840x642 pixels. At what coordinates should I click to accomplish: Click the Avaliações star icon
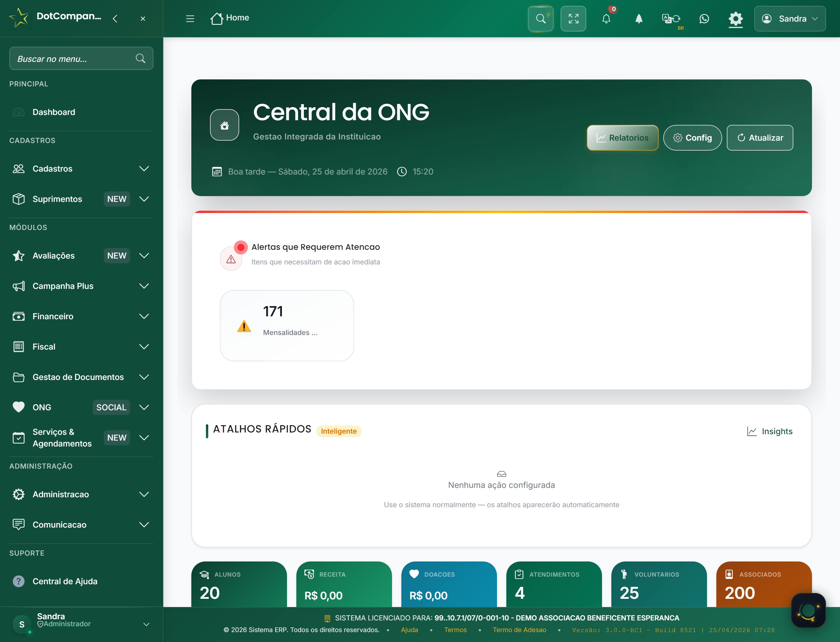(19, 256)
